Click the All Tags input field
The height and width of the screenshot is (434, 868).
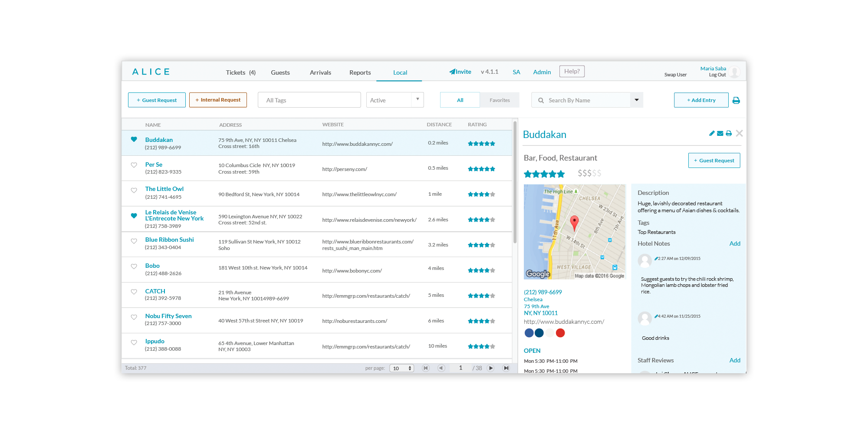click(309, 100)
